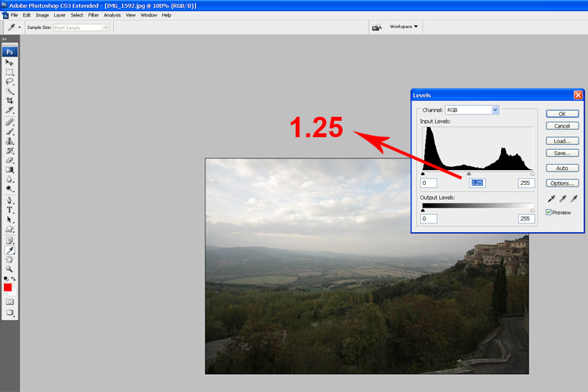Select the Type tool
Screen dimensions: 588x392
point(9,210)
